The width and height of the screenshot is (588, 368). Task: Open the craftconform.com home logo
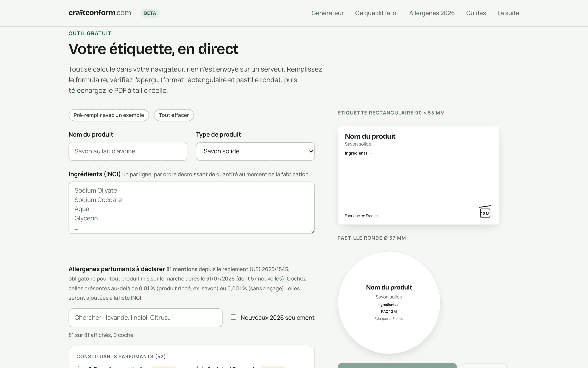pos(100,13)
